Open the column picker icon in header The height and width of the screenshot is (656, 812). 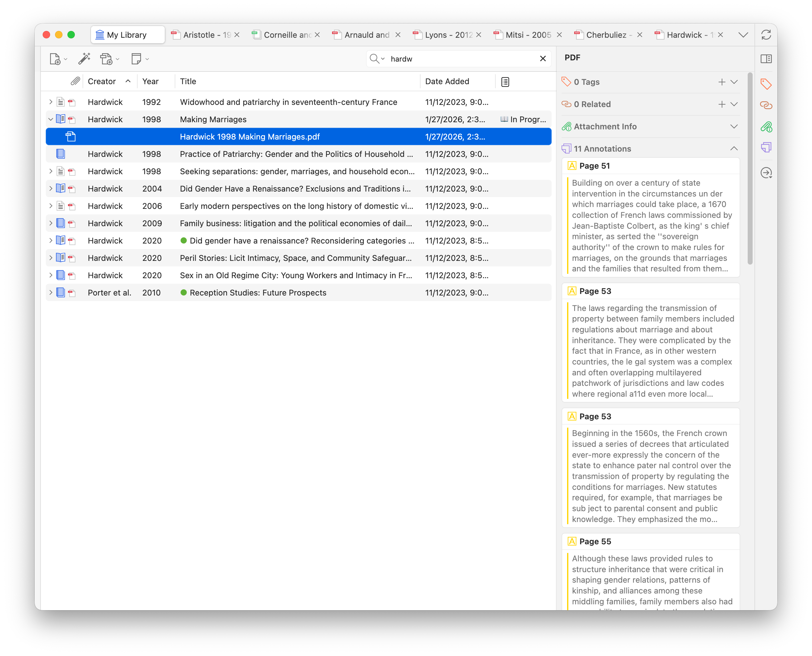click(x=505, y=82)
